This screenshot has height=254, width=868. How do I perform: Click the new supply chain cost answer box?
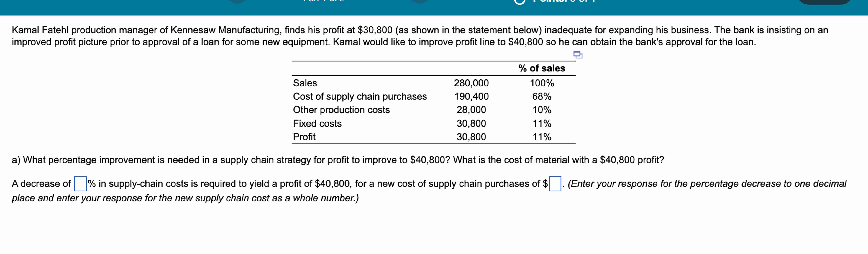pyautogui.click(x=555, y=184)
